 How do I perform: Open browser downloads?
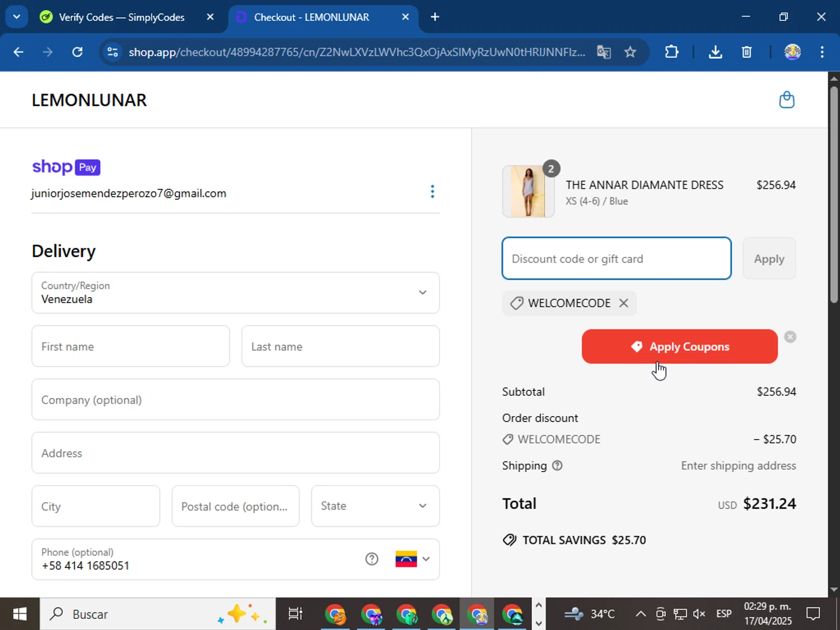(715, 52)
